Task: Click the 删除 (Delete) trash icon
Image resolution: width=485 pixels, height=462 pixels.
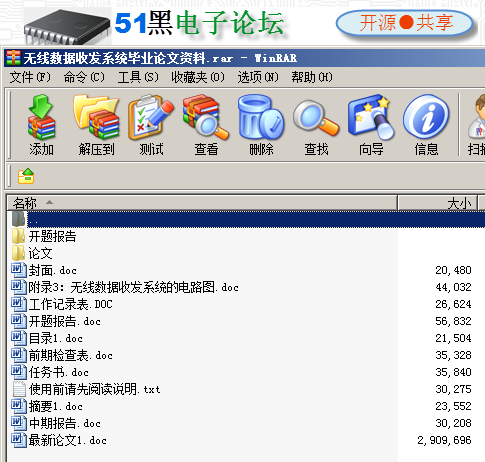Action: point(261,117)
